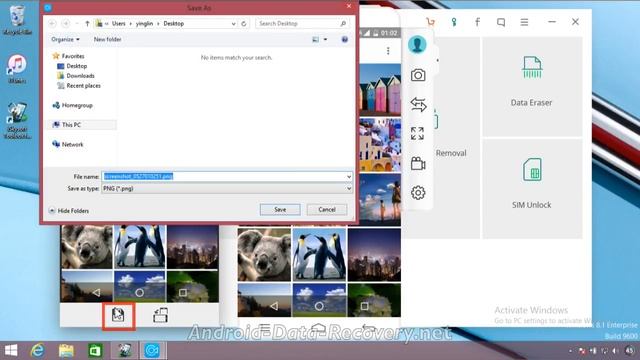Click the colorful beach huts thumbnail
This screenshot has width=640, height=360.
coord(380,89)
